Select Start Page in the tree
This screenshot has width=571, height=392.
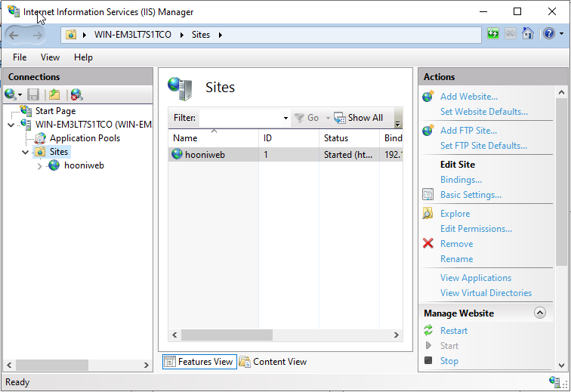click(55, 111)
